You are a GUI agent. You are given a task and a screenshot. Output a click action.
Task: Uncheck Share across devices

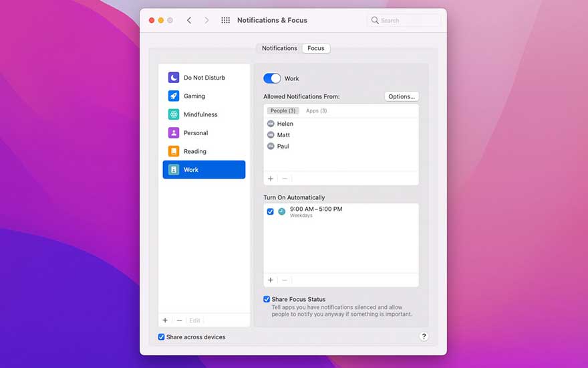tap(161, 337)
